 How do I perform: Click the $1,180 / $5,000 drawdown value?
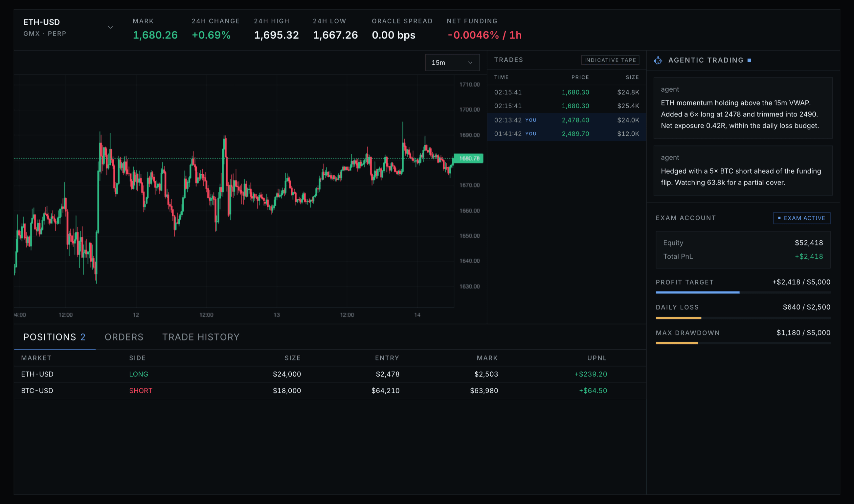coord(803,333)
